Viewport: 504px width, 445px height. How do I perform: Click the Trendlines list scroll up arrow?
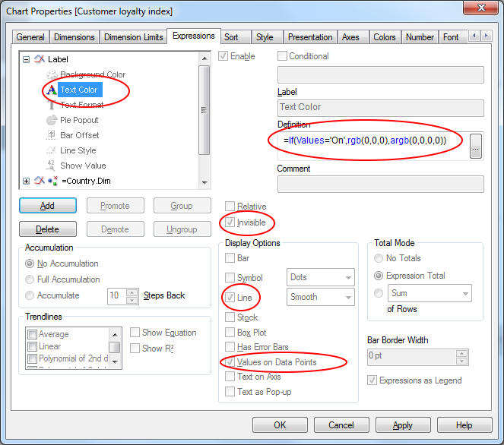pos(115,335)
